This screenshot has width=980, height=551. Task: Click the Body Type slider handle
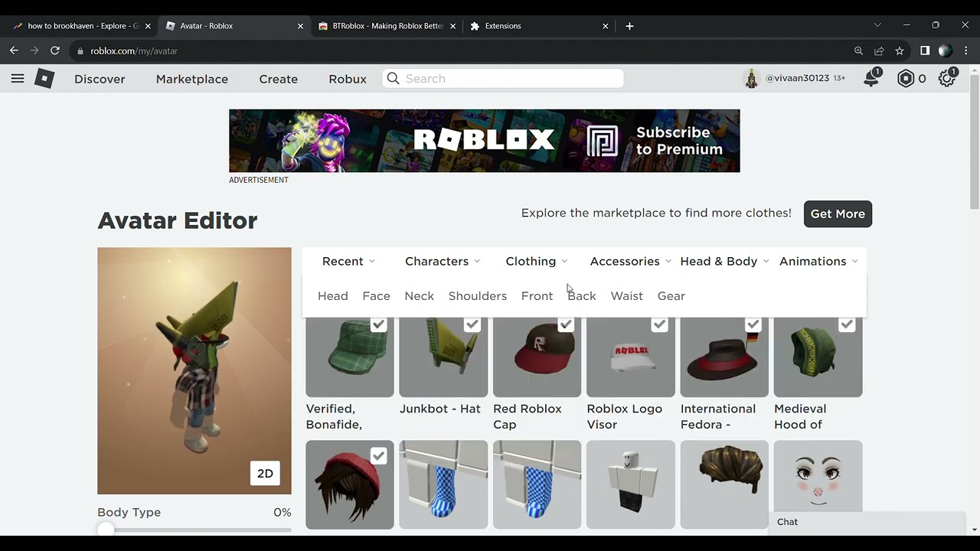click(x=106, y=530)
